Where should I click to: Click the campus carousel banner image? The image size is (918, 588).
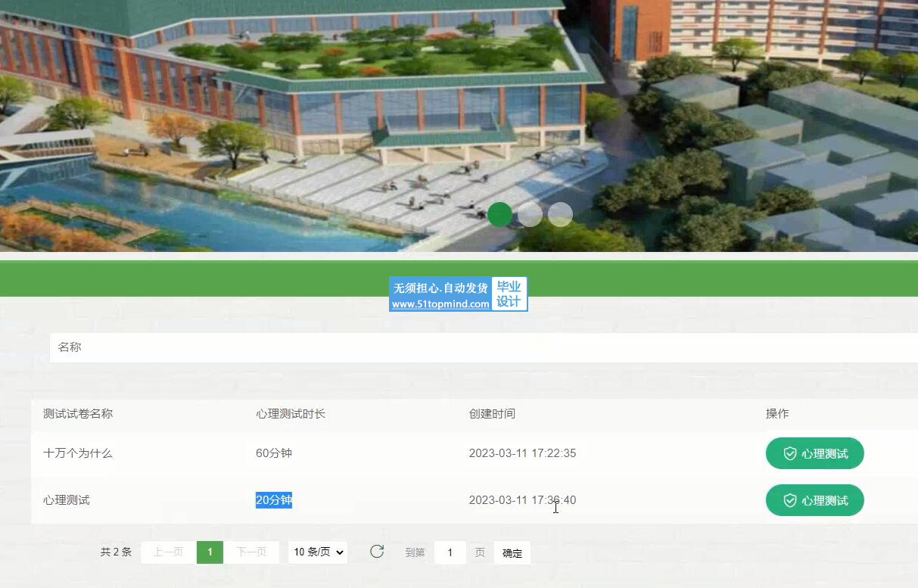coord(459,126)
